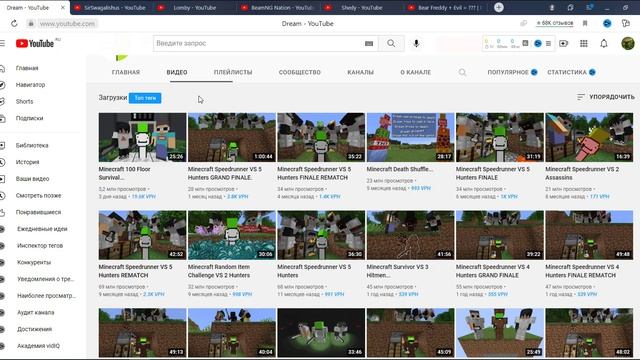Close the Dream - YouTube tab
Screen dimensions: 640x360
[x=63, y=7]
